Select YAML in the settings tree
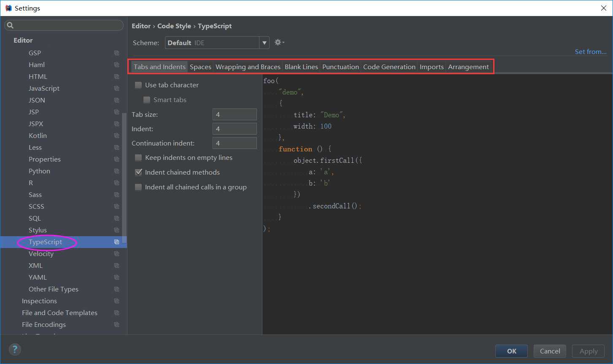The width and height of the screenshot is (613, 364). click(x=38, y=278)
